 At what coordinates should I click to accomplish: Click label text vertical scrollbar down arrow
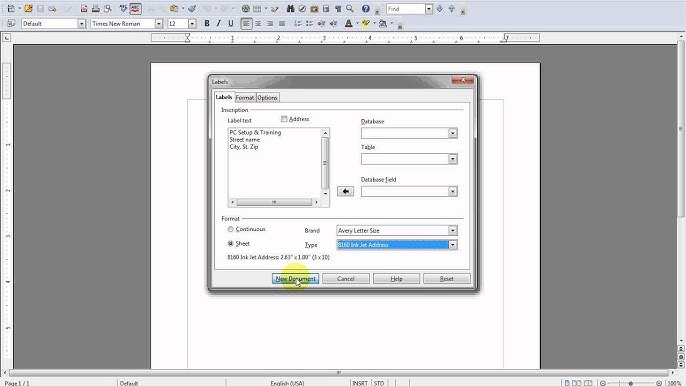325,194
